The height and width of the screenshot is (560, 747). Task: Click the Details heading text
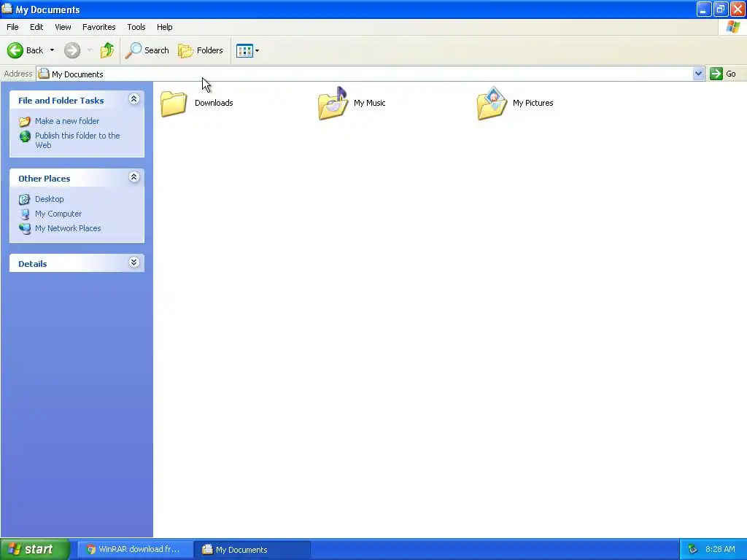[x=32, y=264]
